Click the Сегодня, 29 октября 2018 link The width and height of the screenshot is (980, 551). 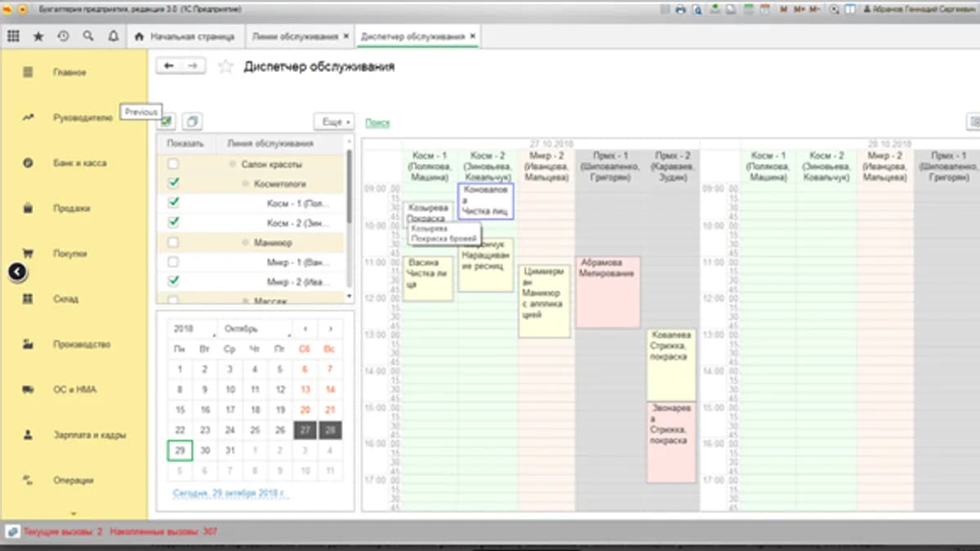pyautogui.click(x=232, y=494)
